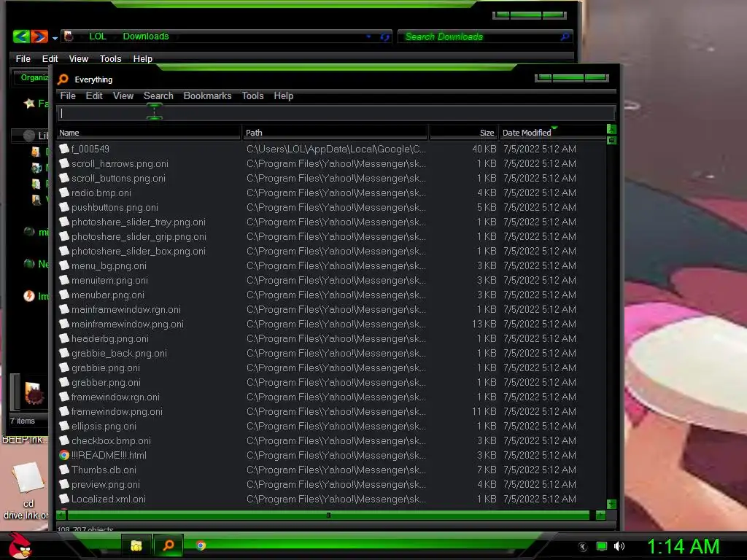Select the mainframewindow.png.oni file name
This screenshot has height=560, width=747.
click(x=127, y=324)
